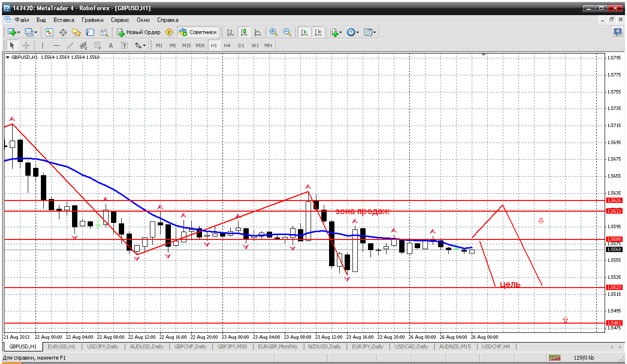
Task: Open the Файл menu
Action: click(22, 20)
